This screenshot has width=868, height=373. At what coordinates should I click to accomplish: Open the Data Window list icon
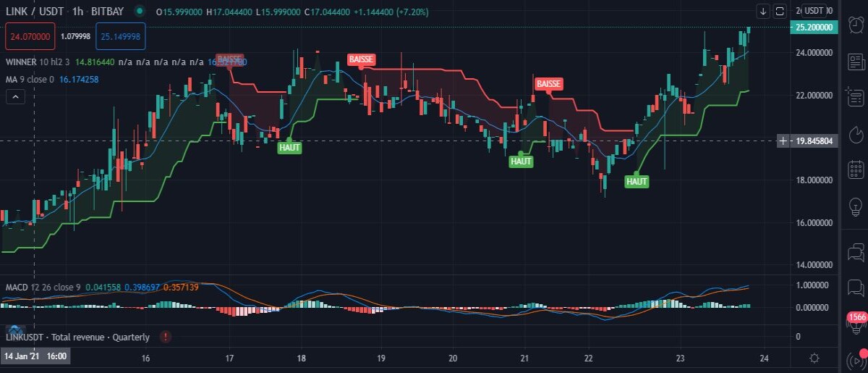(856, 97)
